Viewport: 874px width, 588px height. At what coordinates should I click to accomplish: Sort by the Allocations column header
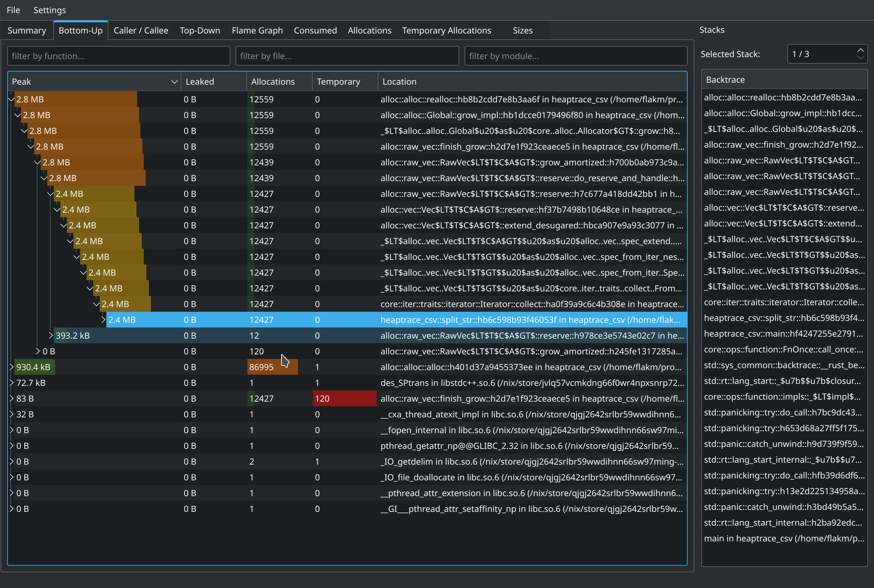(279, 81)
